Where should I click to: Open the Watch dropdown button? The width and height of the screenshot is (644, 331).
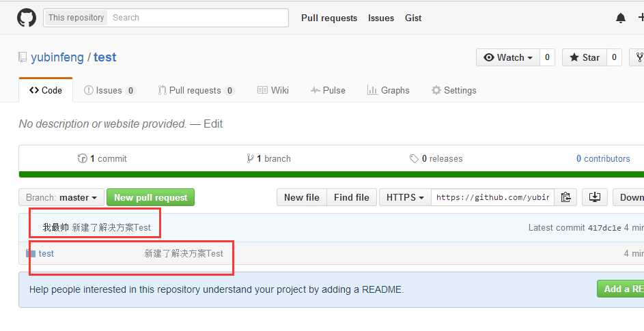tap(508, 57)
